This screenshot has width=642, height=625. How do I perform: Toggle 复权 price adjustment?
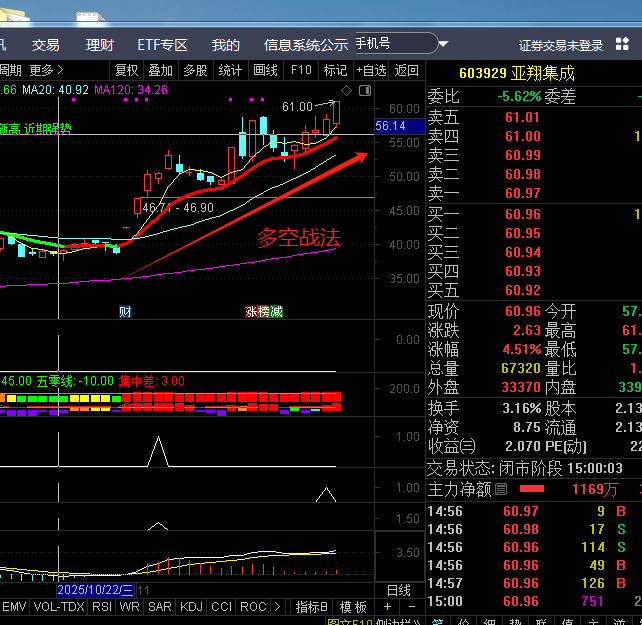click(x=127, y=70)
